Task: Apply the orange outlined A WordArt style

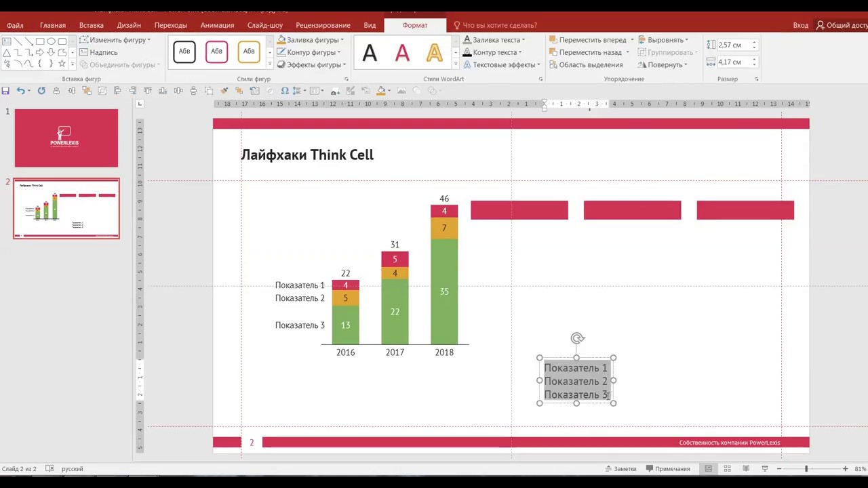Action: click(435, 52)
